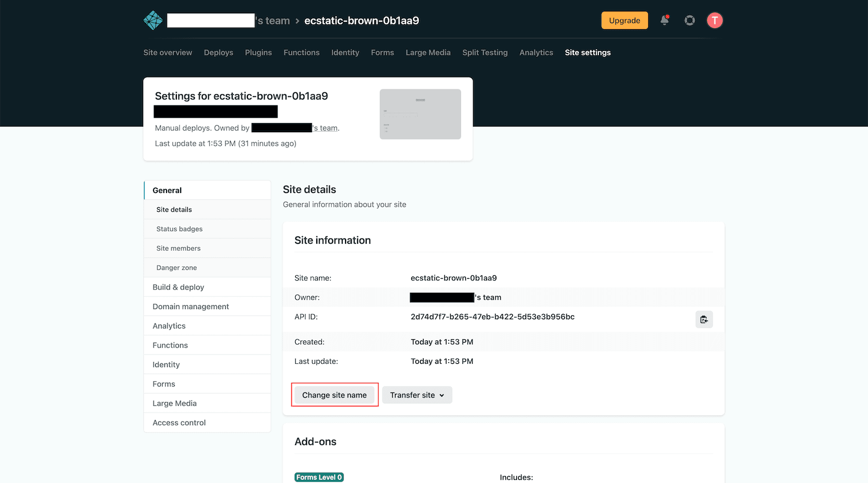Open the Transfer site dropdown
This screenshot has width=868, height=483.
click(417, 395)
